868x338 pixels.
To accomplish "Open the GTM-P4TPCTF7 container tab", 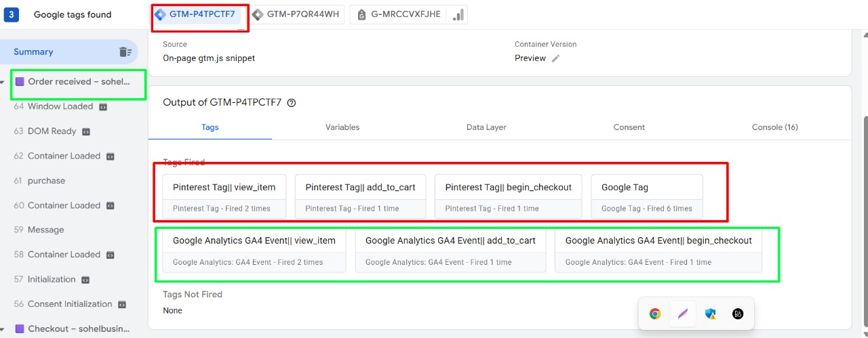I will coord(196,14).
